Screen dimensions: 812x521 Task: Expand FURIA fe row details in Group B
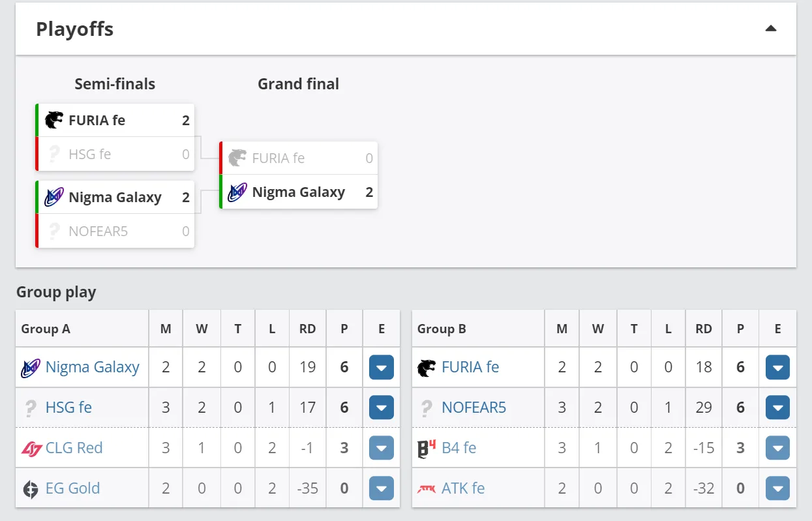click(777, 368)
